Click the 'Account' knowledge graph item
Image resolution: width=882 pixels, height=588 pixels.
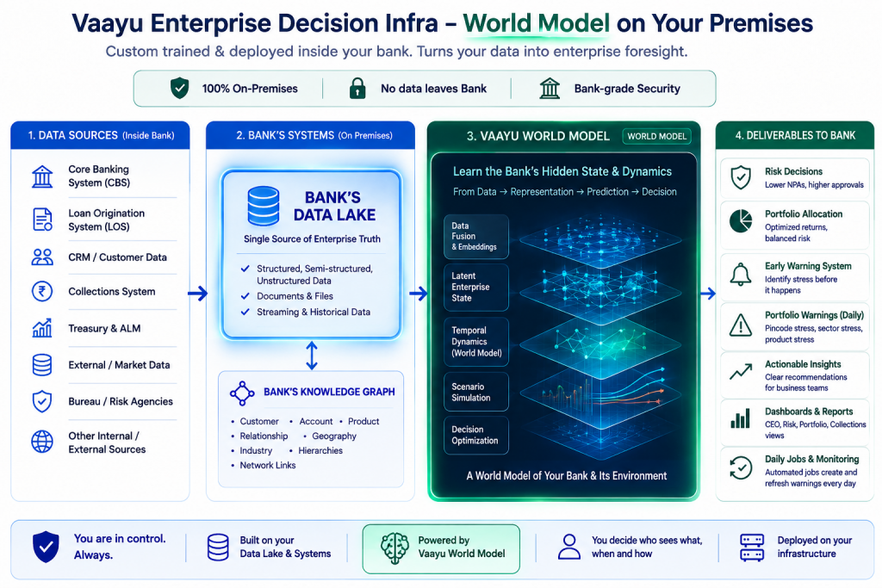point(315,421)
